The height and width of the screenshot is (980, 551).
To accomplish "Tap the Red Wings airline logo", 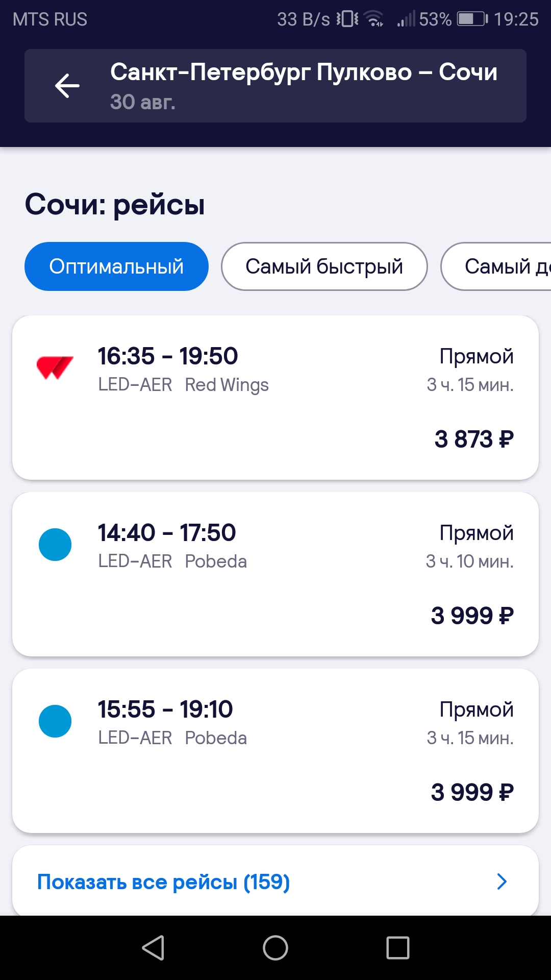I will pos(55,367).
